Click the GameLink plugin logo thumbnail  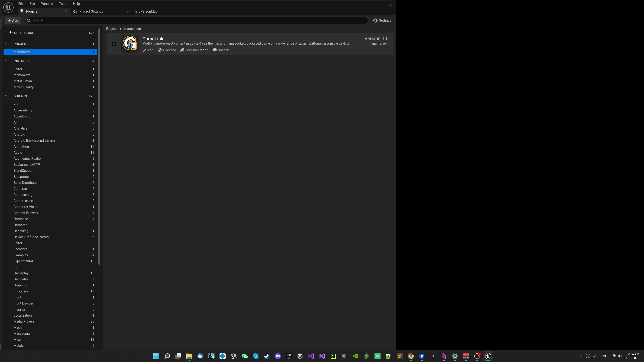pos(130,44)
